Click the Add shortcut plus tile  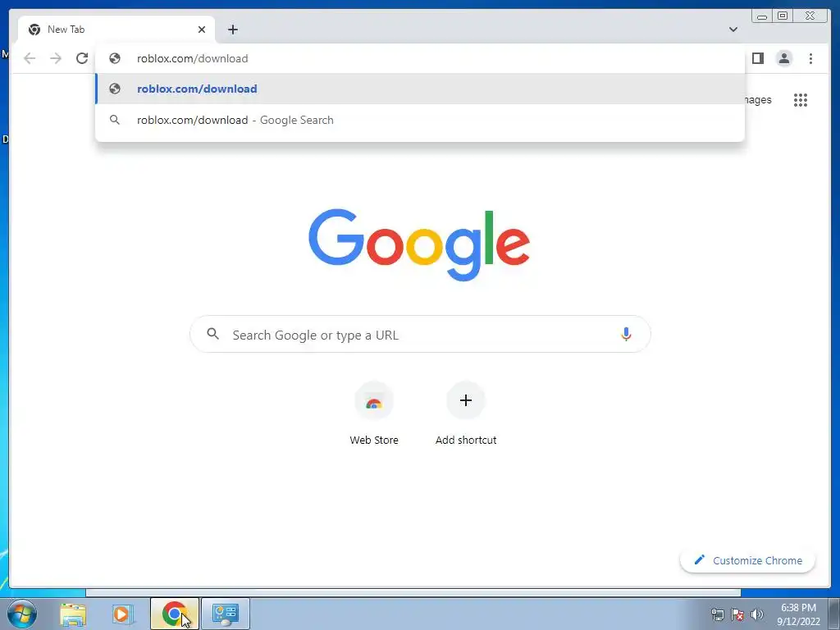point(466,413)
